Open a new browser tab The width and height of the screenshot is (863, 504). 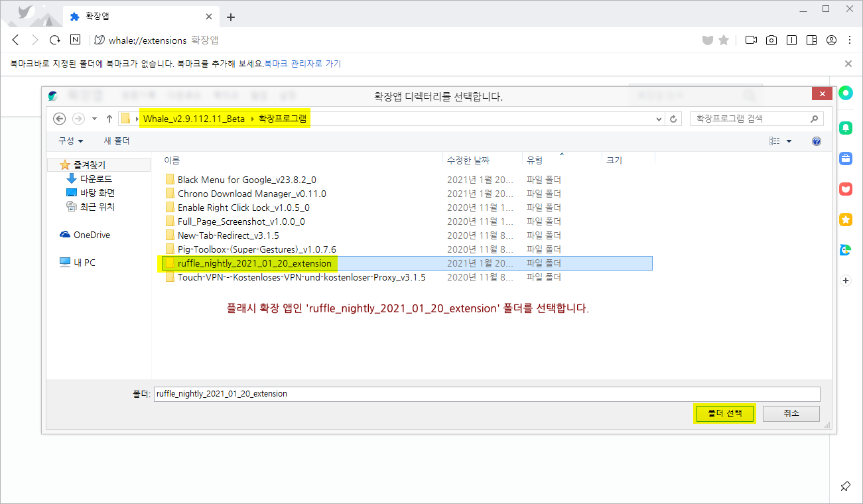[x=231, y=17]
